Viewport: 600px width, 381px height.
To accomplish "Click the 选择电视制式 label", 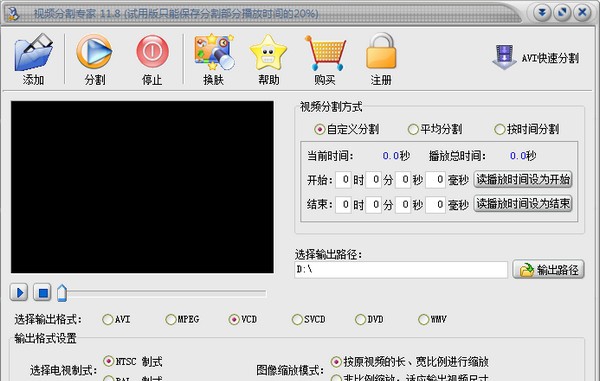I will coord(63,370).
